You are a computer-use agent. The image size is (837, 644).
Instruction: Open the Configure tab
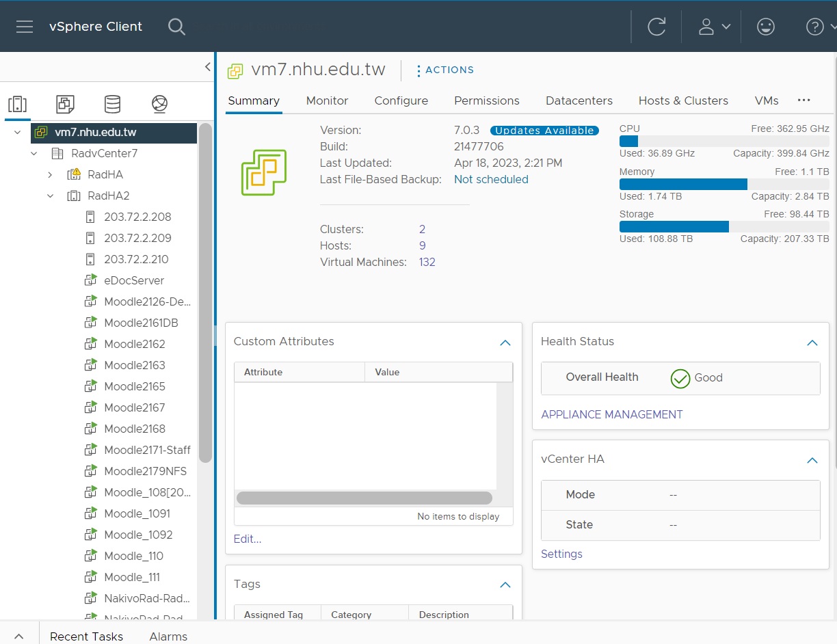[401, 100]
